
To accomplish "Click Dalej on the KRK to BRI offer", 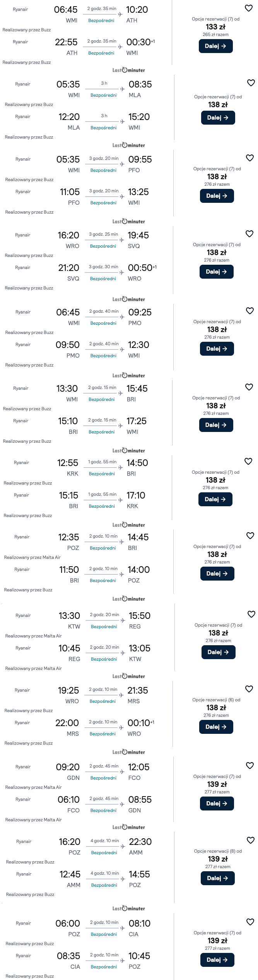I will tap(215, 499).
